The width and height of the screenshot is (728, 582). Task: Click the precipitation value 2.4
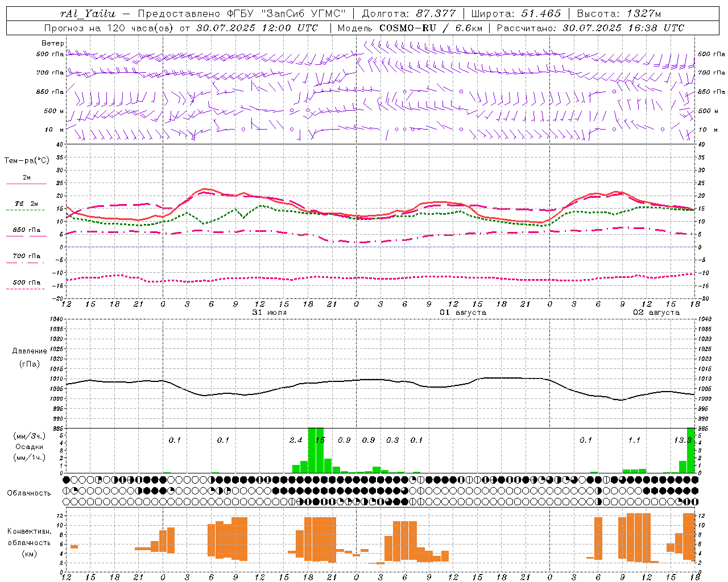coord(296,440)
